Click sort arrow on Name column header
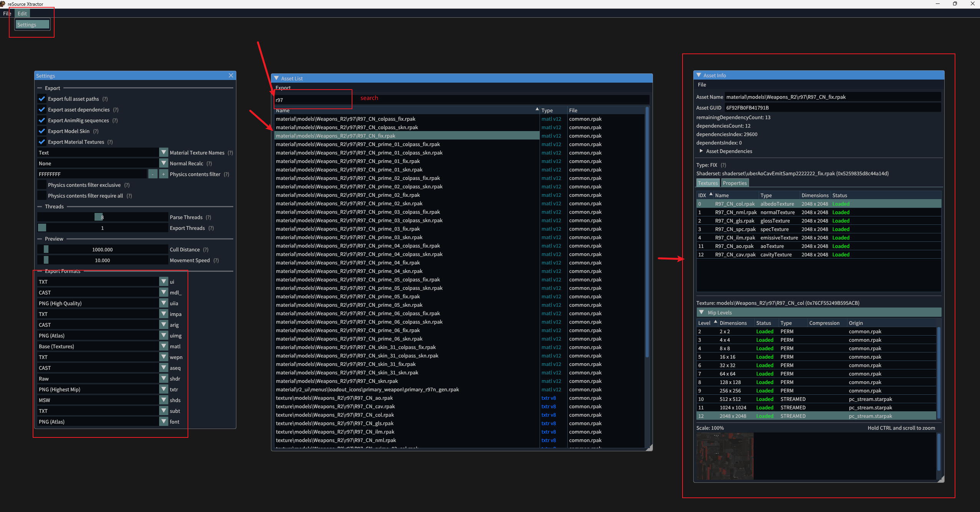Screen dimensions: 980x512 click(x=537, y=110)
